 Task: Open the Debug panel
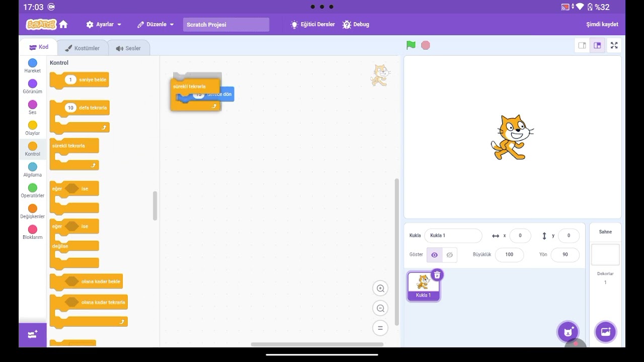[356, 24]
